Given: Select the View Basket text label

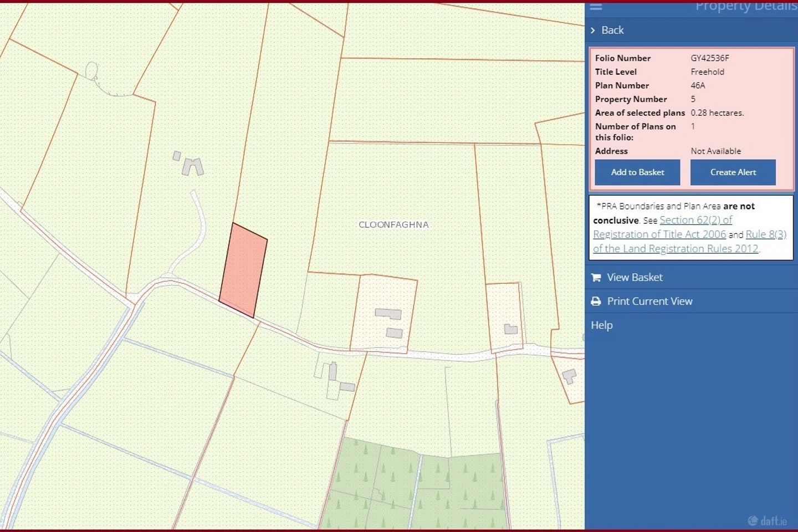Looking at the screenshot, I should (x=635, y=278).
